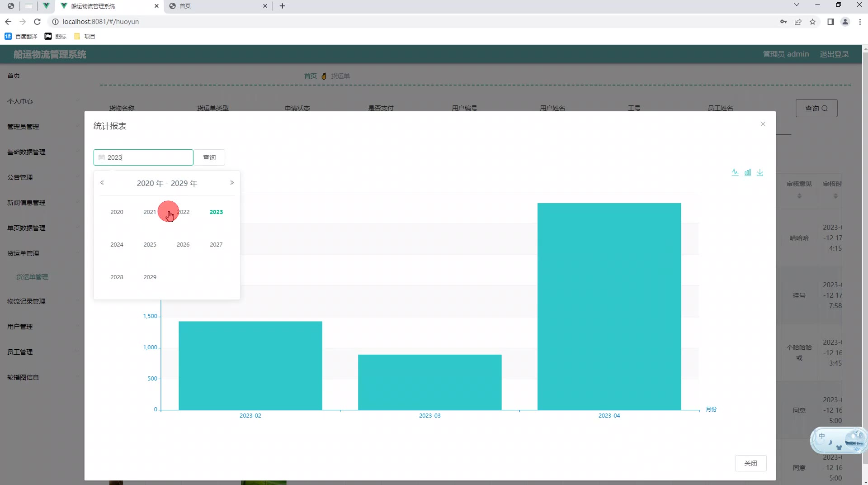Image resolution: width=868 pixels, height=485 pixels.
Task: Expand 公告管理 sidebar menu
Action: click(42, 177)
